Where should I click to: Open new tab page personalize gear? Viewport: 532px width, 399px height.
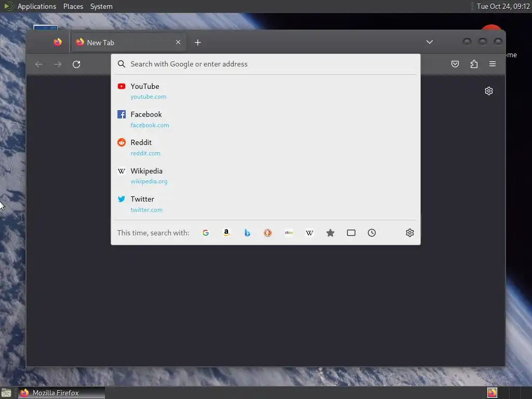coord(488,91)
